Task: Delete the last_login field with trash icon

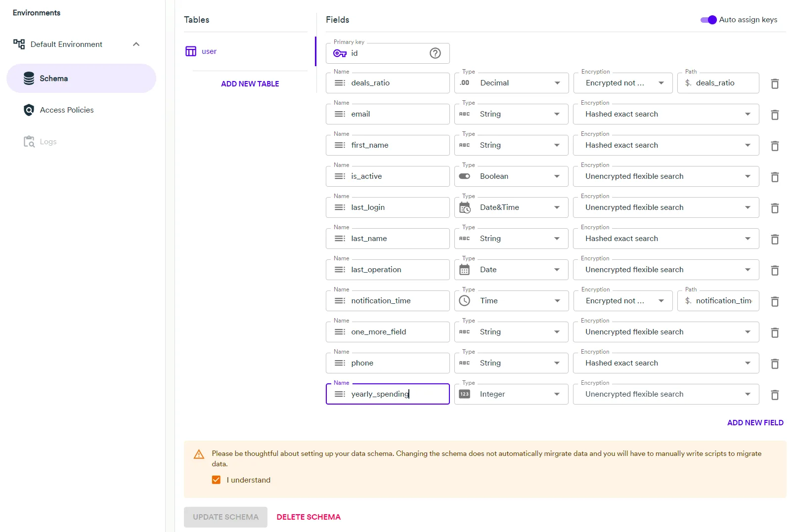Action: (x=775, y=208)
